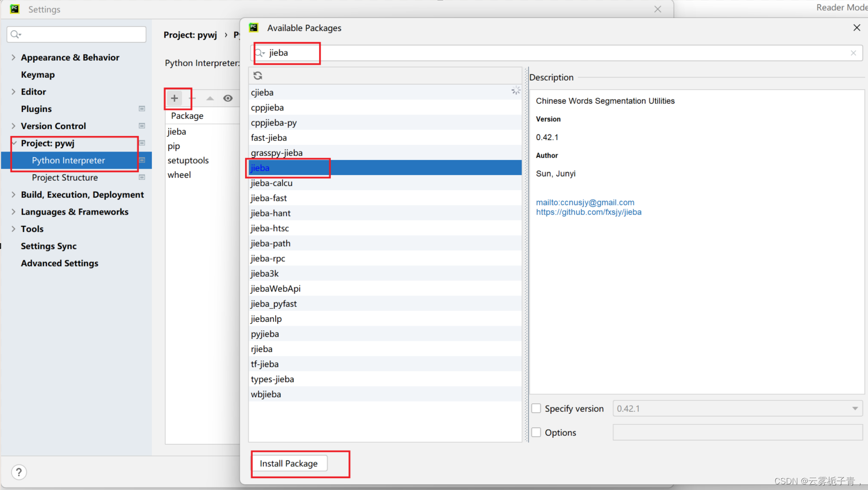
Task: Expand Appearance & Behavior settings group
Action: click(13, 57)
